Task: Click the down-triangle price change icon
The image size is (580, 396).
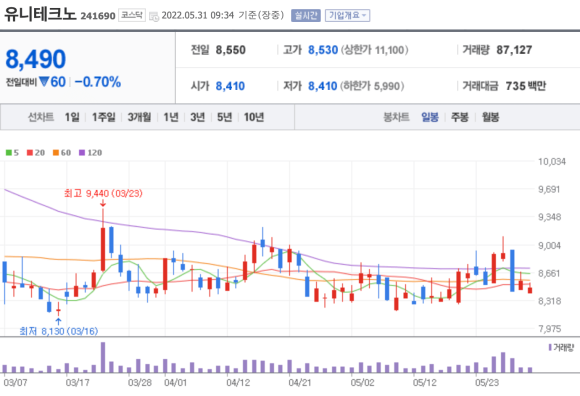Action: pos(44,81)
